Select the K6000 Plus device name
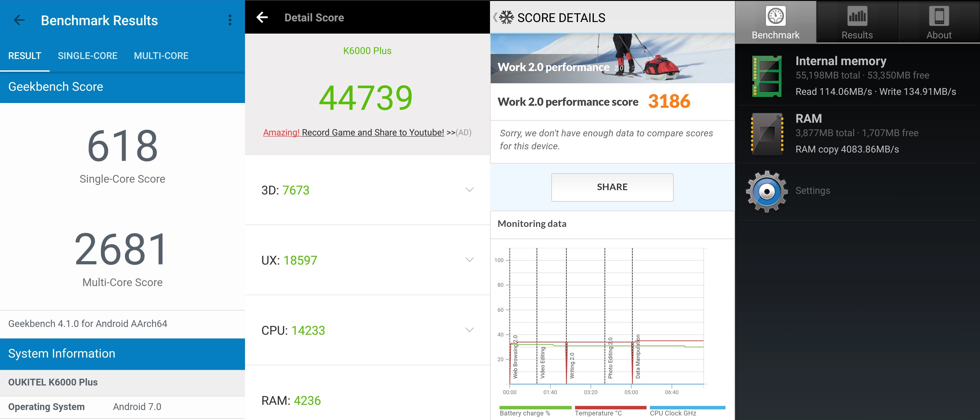 click(x=367, y=51)
